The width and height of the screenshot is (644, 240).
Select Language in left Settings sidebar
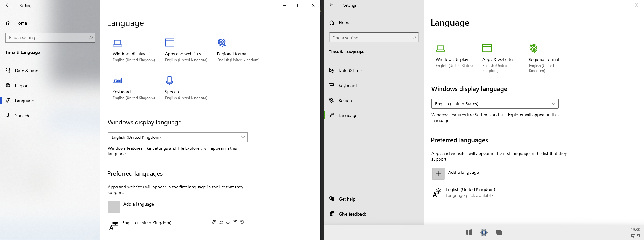click(x=50, y=101)
